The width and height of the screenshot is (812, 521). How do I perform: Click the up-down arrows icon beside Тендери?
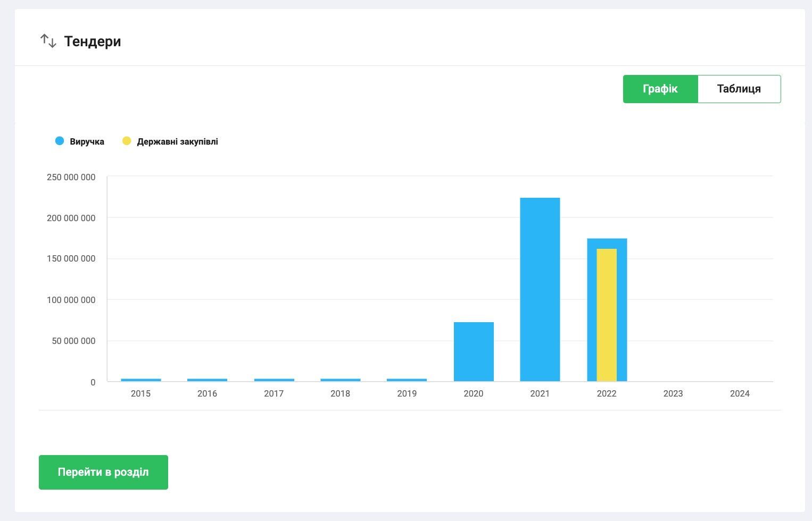click(48, 41)
